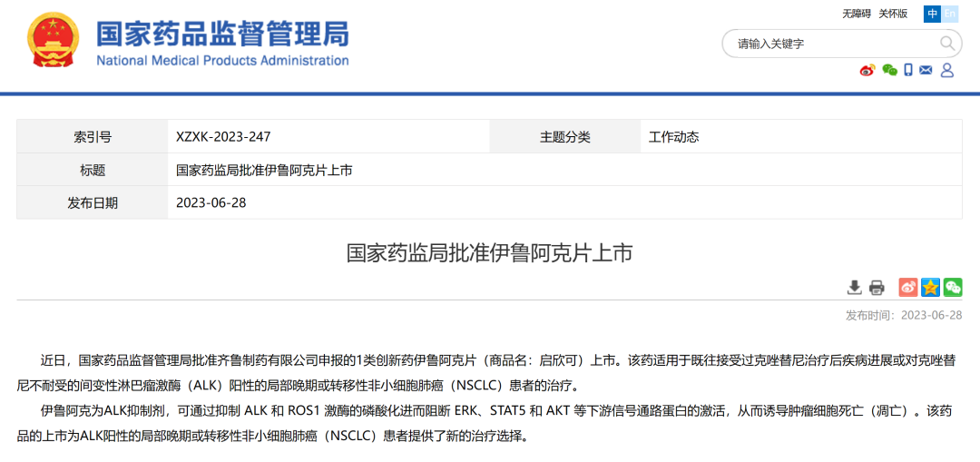
Task: Select 中 Chinese language
Action: click(933, 14)
